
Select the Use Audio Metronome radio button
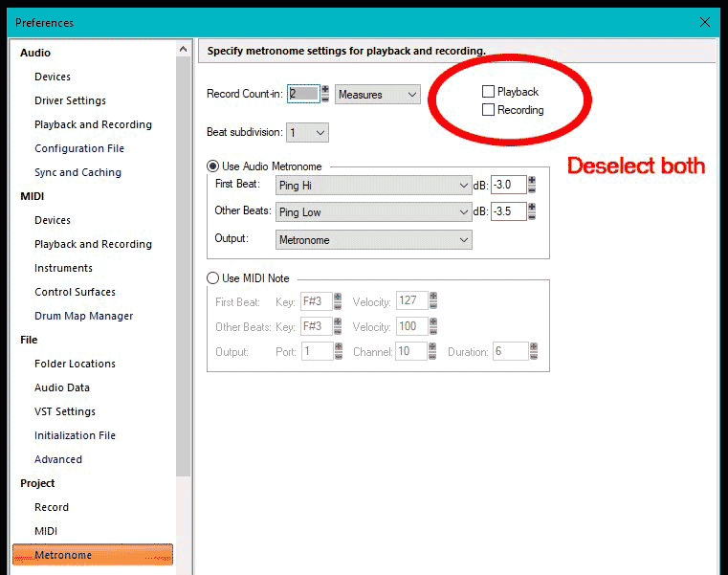213,166
